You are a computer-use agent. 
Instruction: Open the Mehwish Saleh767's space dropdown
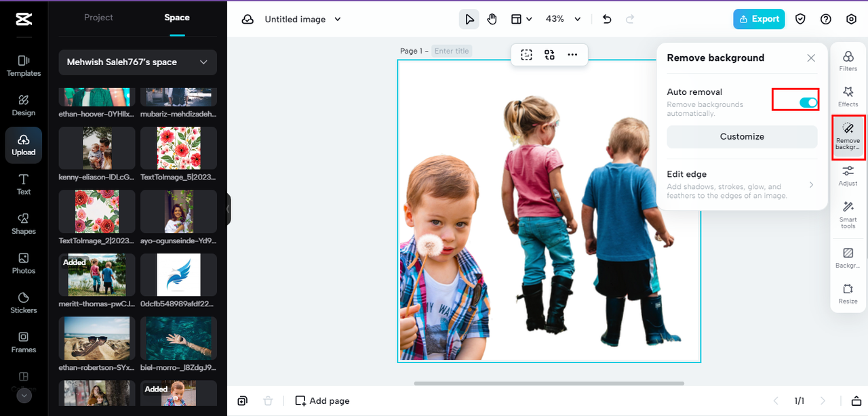(138, 62)
